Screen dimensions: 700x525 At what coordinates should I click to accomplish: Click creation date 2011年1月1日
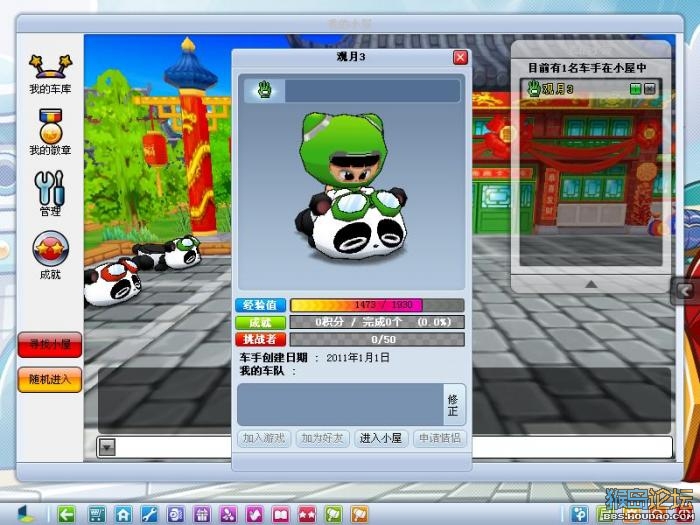tap(358, 358)
